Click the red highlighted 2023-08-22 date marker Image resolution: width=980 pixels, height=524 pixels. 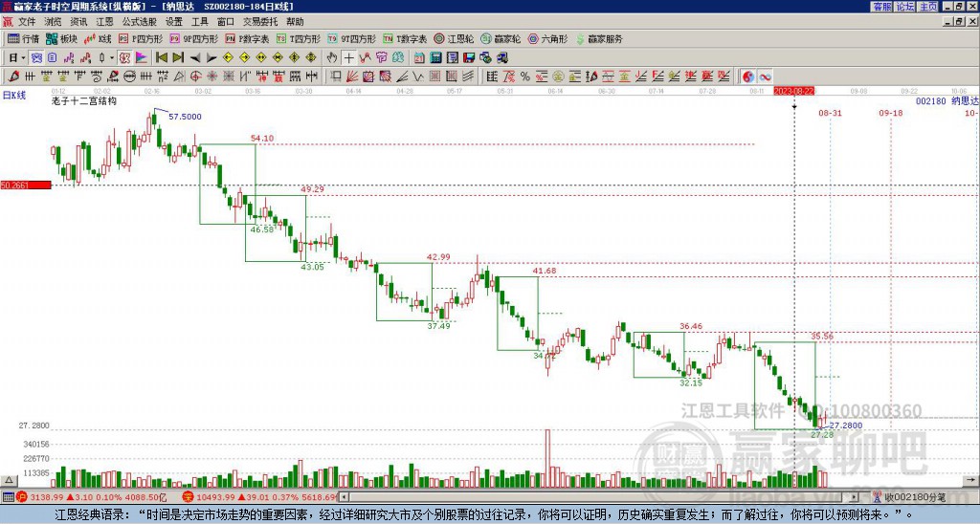794,91
